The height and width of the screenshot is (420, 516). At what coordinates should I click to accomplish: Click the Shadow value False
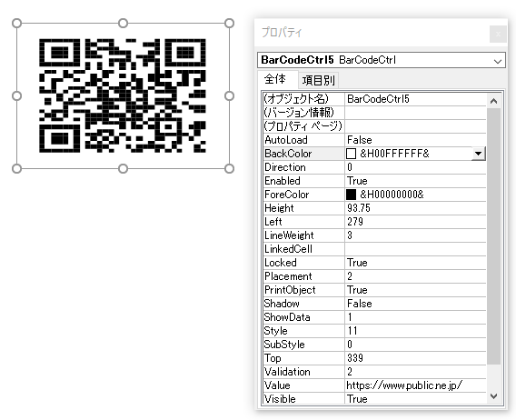tap(415, 304)
